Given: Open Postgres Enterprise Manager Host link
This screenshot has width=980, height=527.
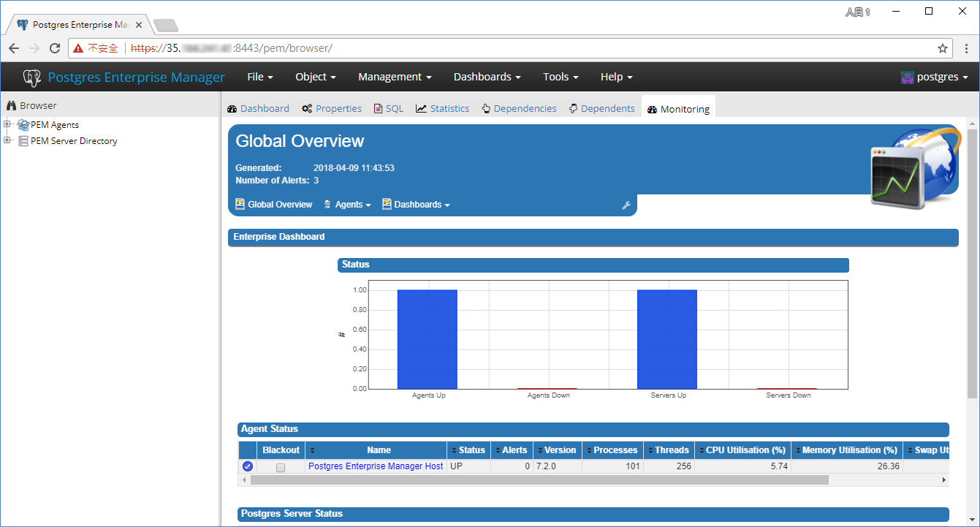Looking at the screenshot, I should pyautogui.click(x=376, y=466).
